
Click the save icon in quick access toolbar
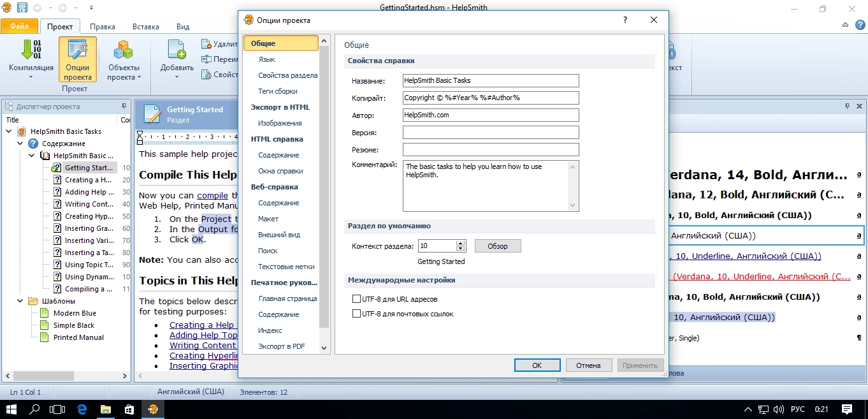tap(22, 8)
